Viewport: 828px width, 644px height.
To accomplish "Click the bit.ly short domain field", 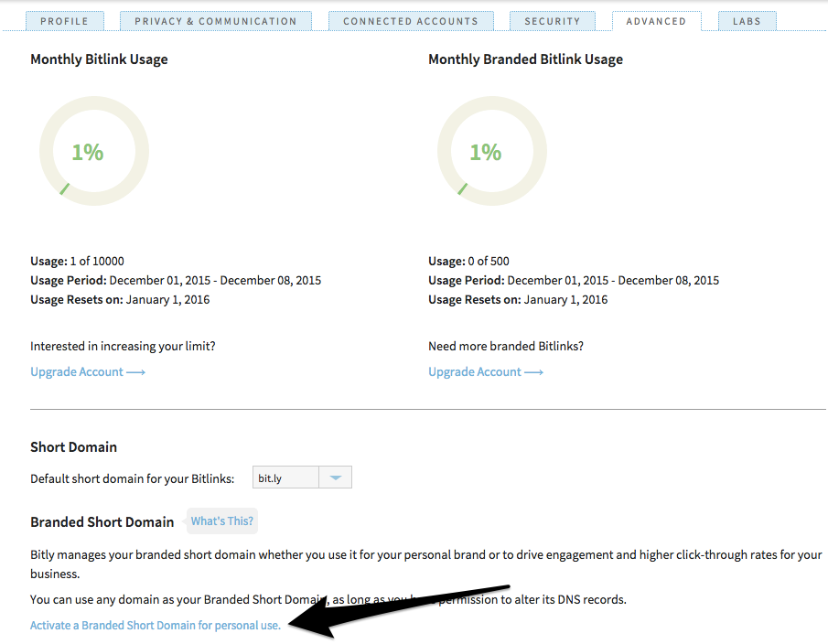I will point(285,478).
